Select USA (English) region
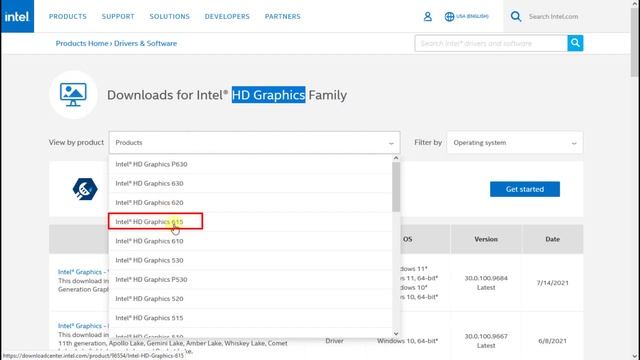Image resolution: width=640 pixels, height=360 pixels. click(x=472, y=16)
